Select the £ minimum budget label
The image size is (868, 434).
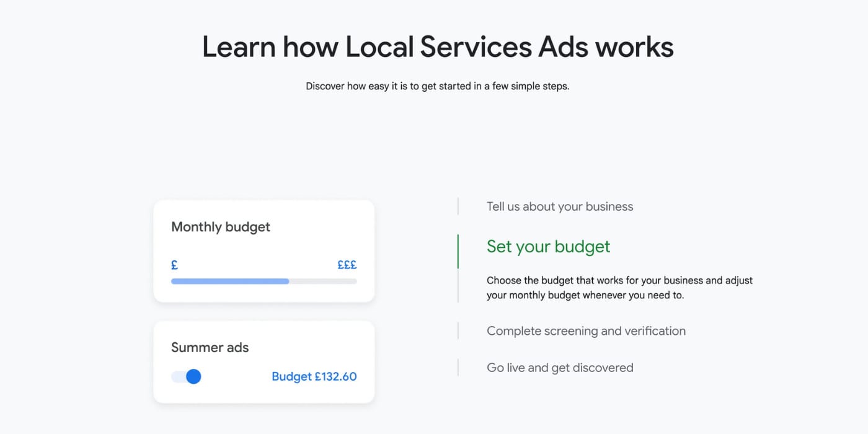point(174,264)
